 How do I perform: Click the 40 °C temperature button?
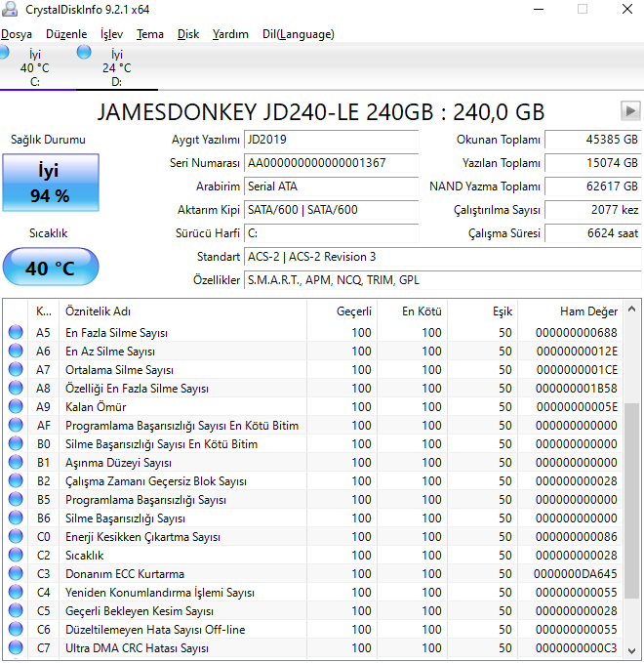point(51,268)
